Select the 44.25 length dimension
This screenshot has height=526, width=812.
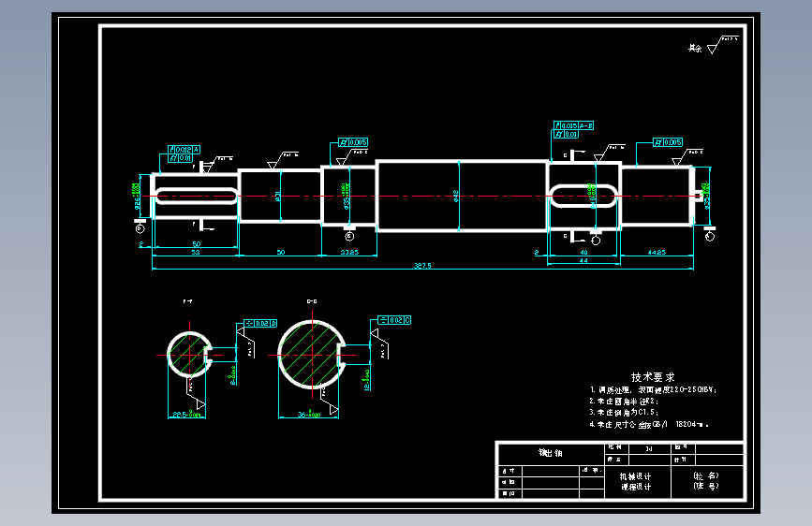(657, 252)
